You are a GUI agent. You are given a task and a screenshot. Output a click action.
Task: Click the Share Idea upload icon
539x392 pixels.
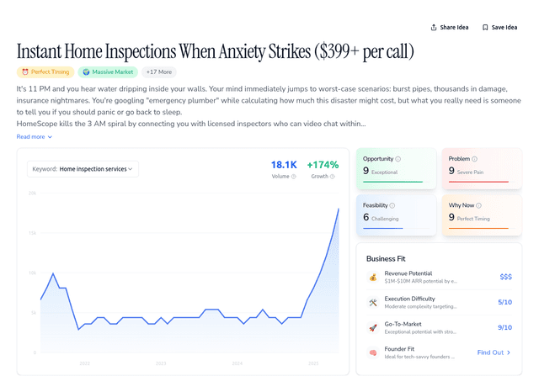[x=434, y=27]
